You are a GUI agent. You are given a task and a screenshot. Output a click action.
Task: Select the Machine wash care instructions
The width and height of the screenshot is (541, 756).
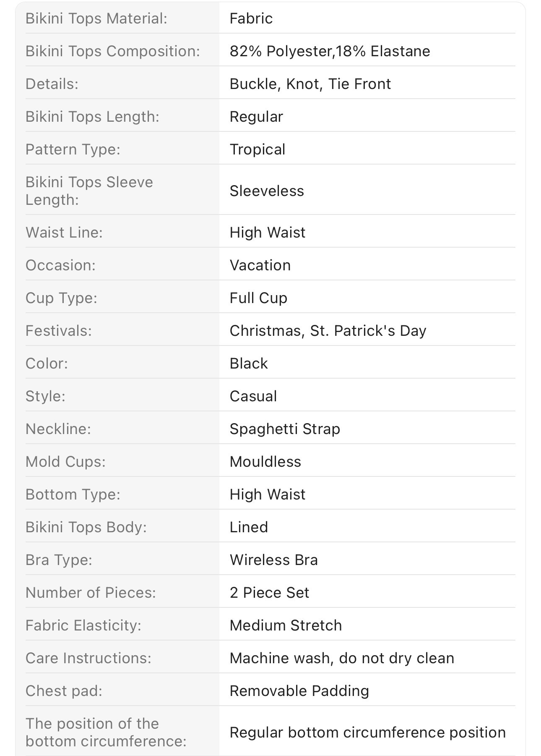point(342,658)
